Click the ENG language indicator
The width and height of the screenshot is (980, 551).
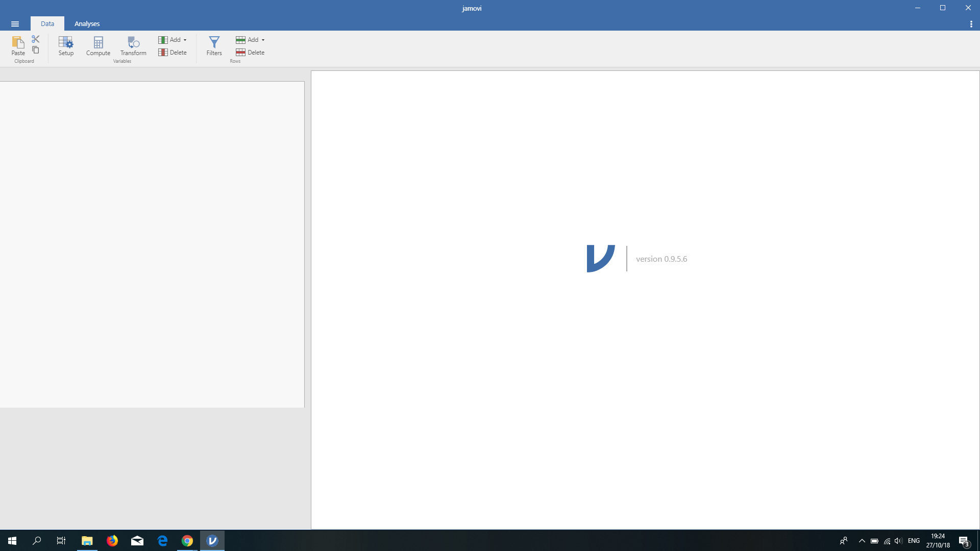tap(914, 541)
